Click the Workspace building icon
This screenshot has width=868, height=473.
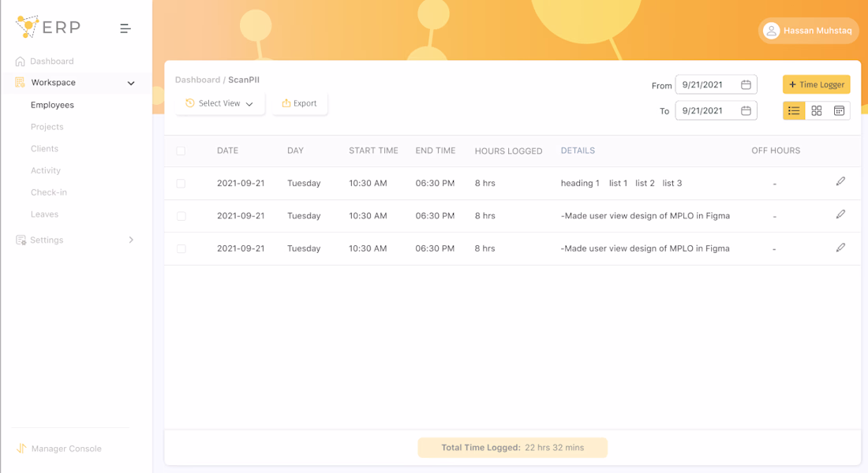[x=21, y=83]
